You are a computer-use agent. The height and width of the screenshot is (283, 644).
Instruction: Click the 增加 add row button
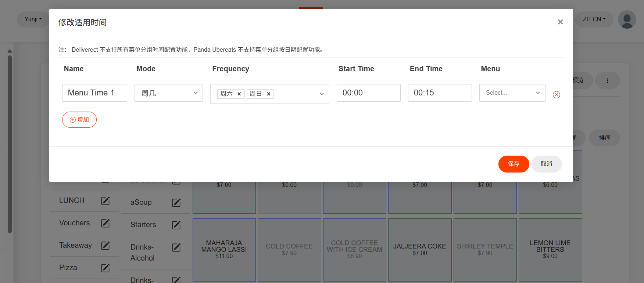(79, 120)
